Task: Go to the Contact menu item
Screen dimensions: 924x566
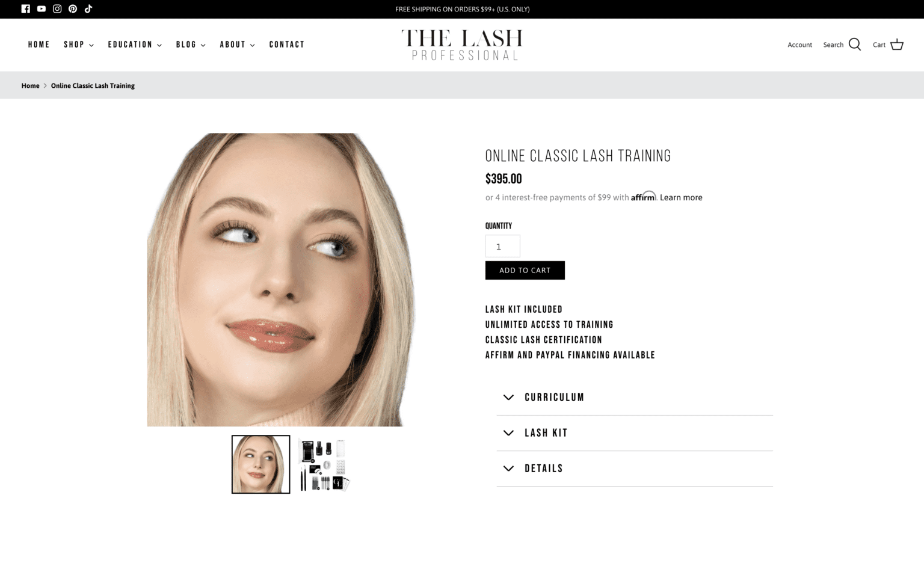Action: click(x=287, y=45)
